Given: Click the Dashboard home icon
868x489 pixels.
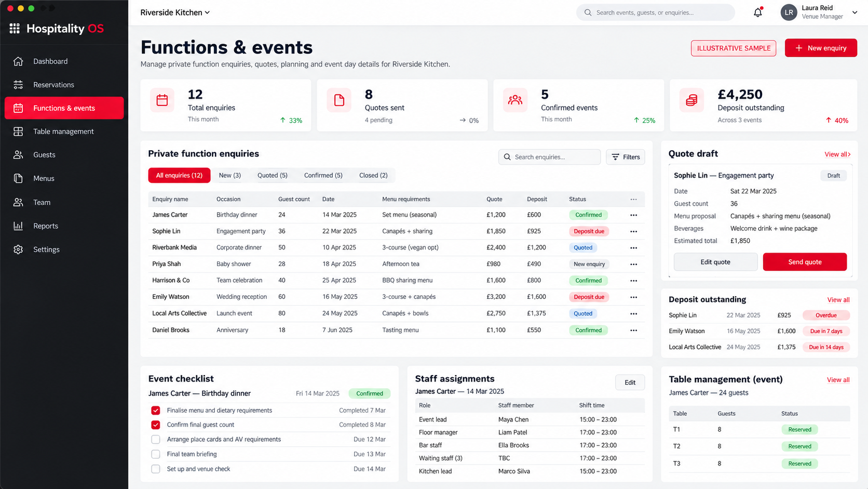Looking at the screenshot, I should click(x=18, y=61).
